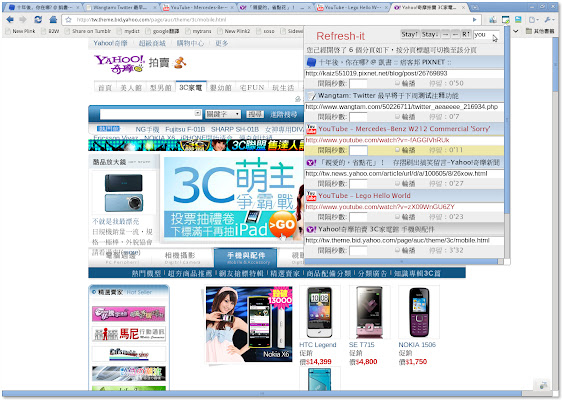Click the YouTube icon beside Mercedes-Benz row

(311, 129)
